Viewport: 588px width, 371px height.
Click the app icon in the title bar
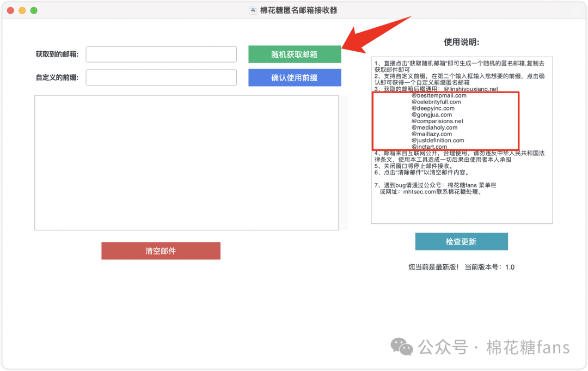(x=252, y=9)
